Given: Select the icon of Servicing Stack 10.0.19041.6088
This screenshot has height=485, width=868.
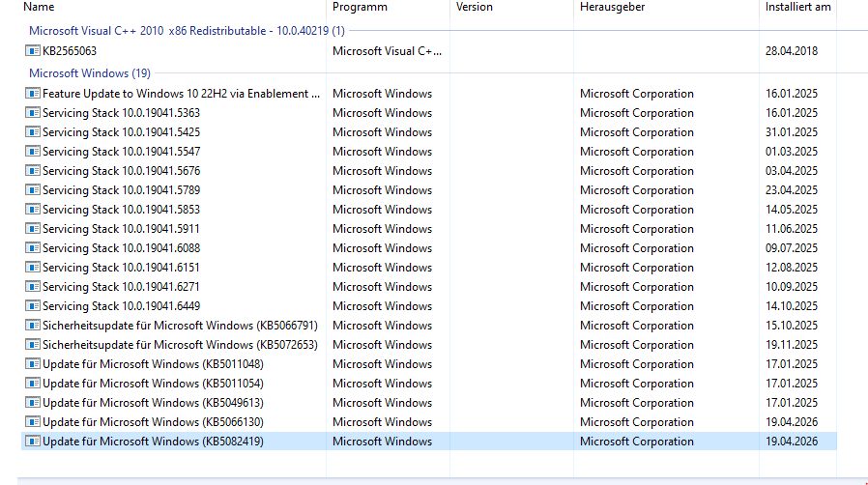Looking at the screenshot, I should pos(33,248).
